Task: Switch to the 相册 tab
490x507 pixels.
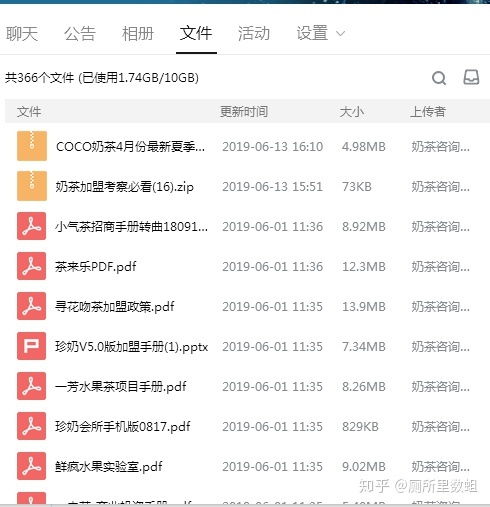Action: point(138,33)
